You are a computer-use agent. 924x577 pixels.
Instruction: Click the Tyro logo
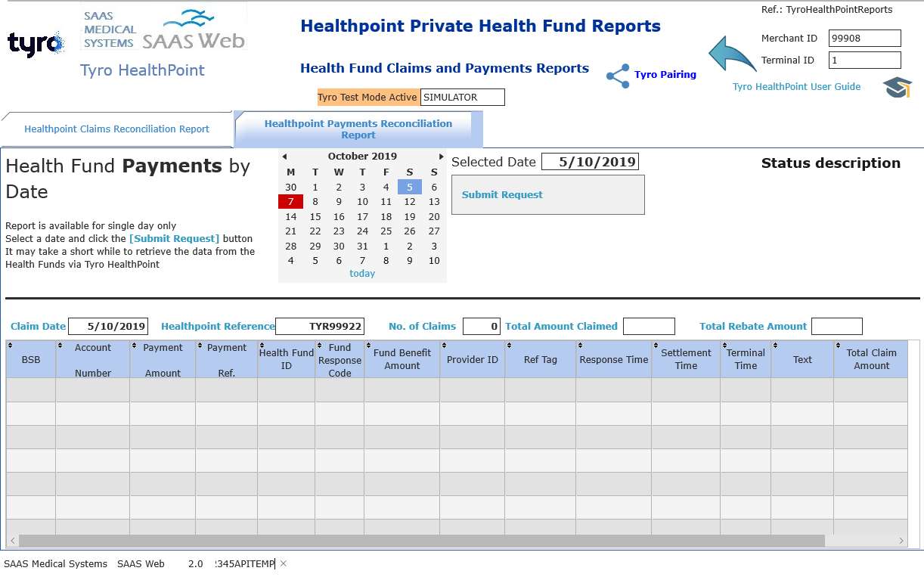(36, 43)
